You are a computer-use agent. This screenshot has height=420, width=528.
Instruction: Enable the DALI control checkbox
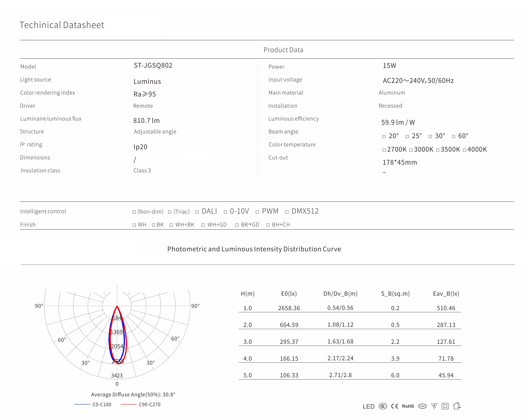[x=197, y=212]
